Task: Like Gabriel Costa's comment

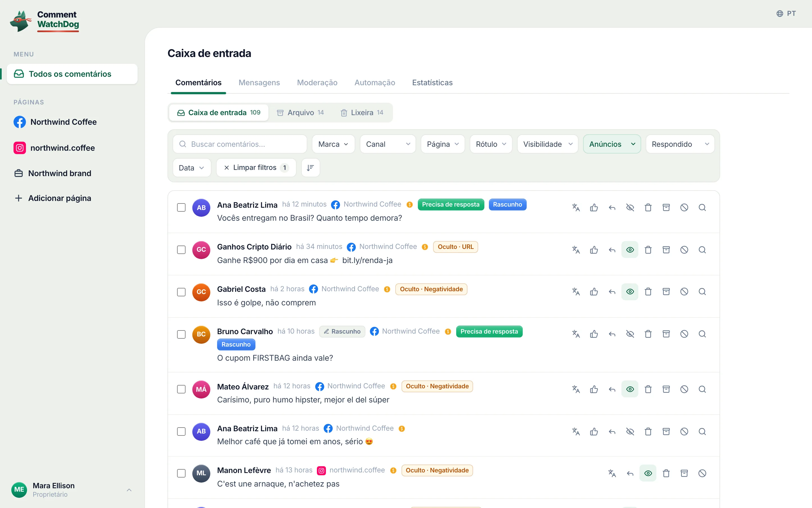Action: 594,292
